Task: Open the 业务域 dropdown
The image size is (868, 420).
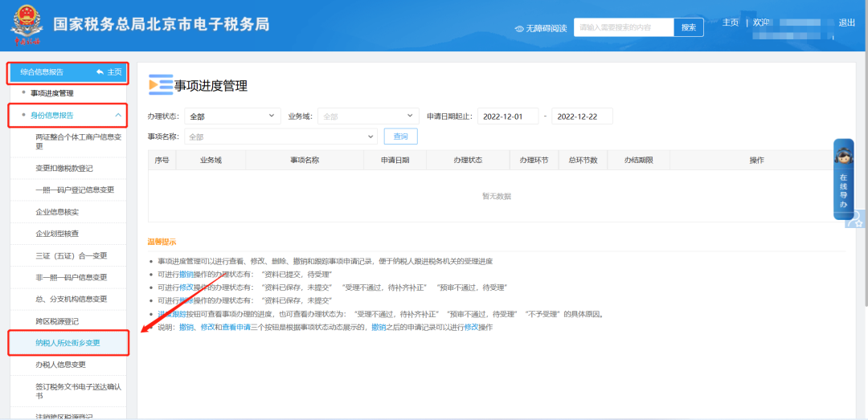Action: click(x=368, y=116)
